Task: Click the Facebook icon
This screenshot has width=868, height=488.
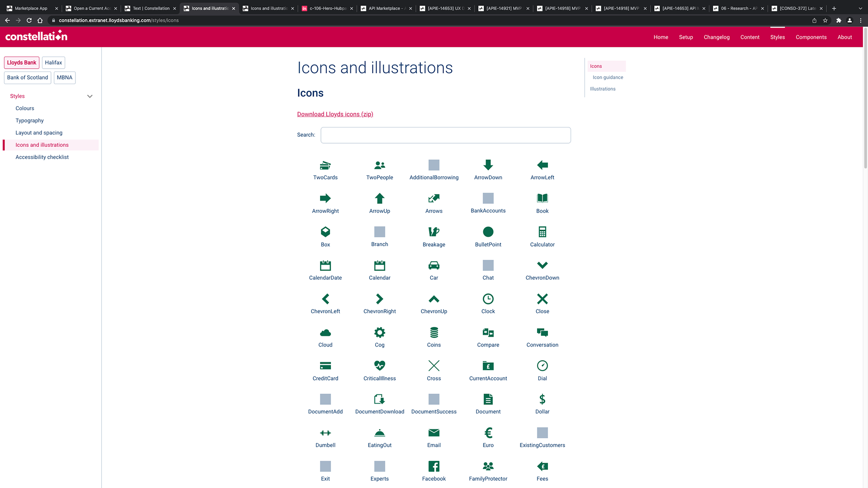Action: click(x=434, y=466)
